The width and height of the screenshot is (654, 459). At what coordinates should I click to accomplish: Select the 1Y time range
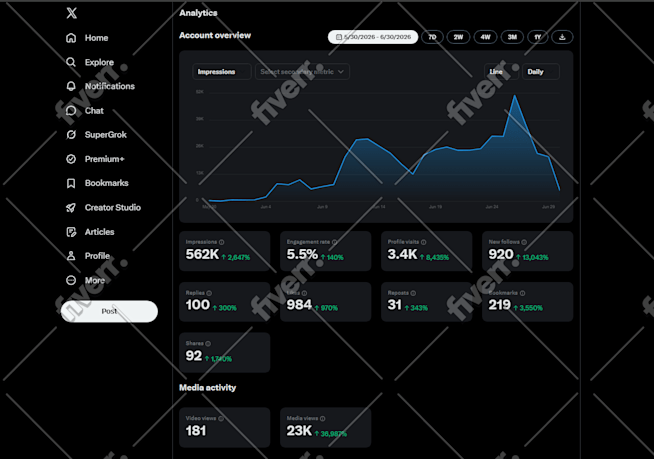coord(538,37)
